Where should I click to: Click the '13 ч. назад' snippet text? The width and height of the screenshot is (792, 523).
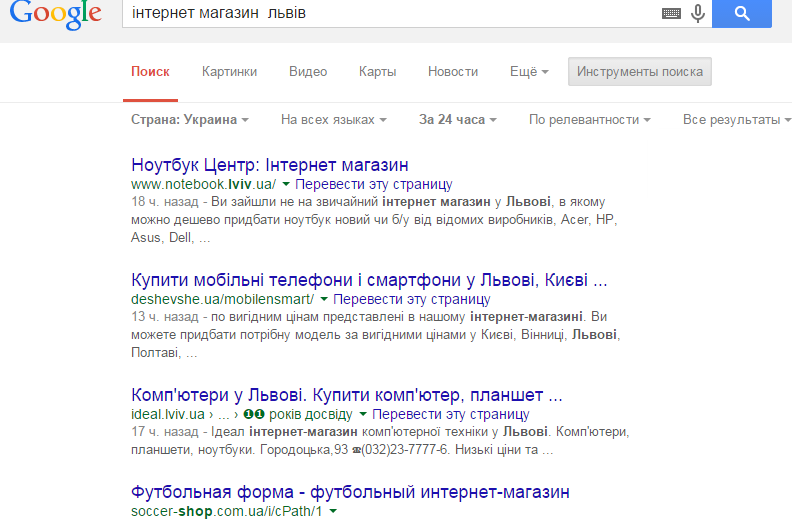click(165, 317)
